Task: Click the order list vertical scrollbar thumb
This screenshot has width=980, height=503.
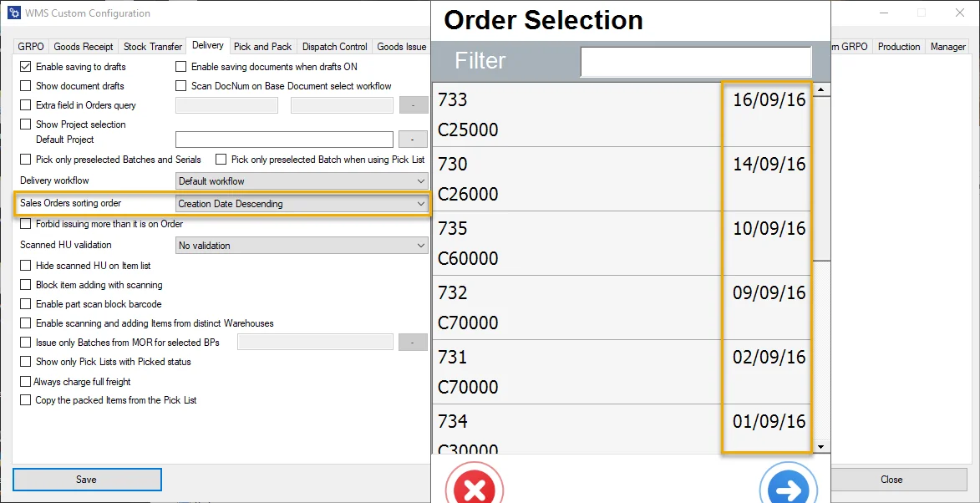Action: [820, 179]
